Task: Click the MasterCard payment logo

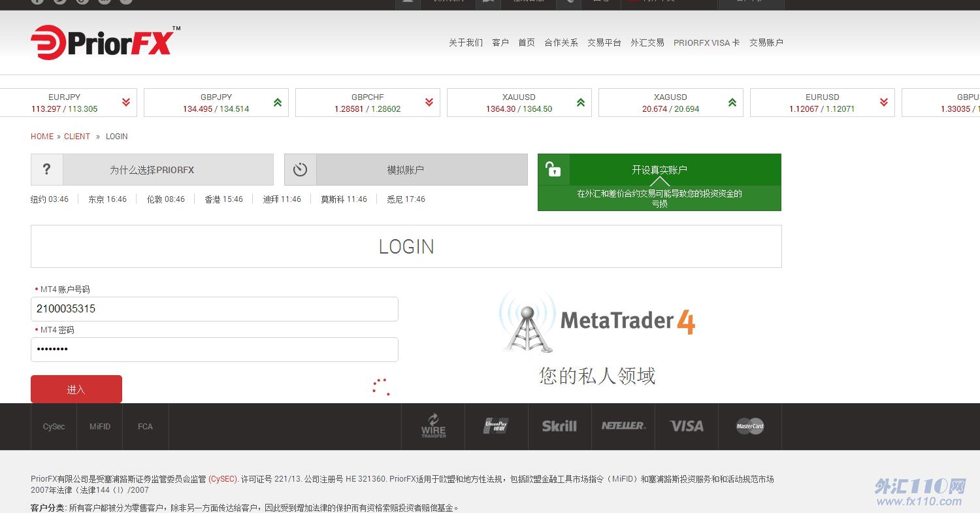Action: tap(750, 426)
